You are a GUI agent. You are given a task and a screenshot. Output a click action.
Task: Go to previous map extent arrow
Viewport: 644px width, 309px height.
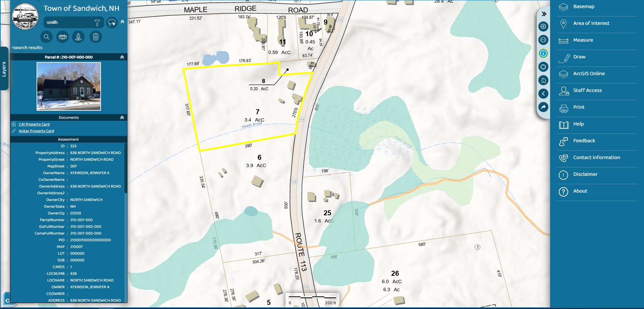click(543, 94)
